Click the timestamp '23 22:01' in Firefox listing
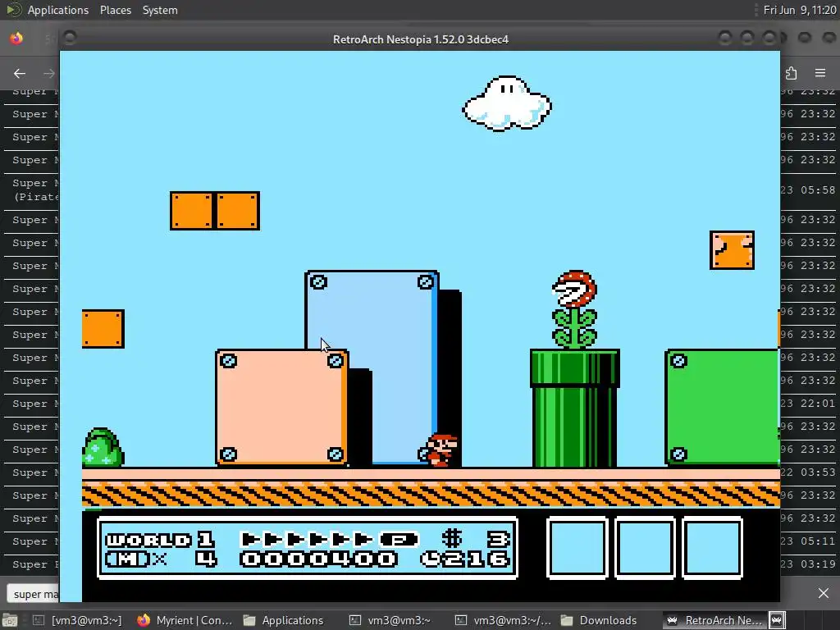Image resolution: width=840 pixels, height=630 pixels. [x=808, y=404]
